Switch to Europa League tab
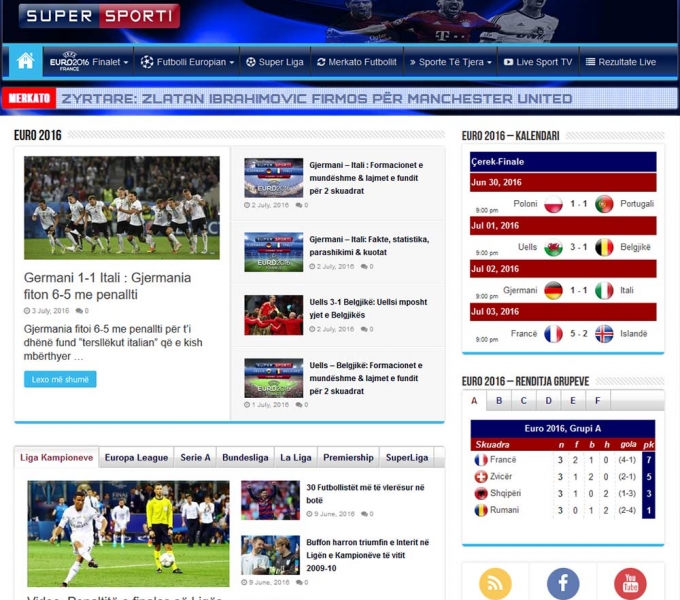Viewport: 680px width, 600px height. pyautogui.click(x=136, y=457)
